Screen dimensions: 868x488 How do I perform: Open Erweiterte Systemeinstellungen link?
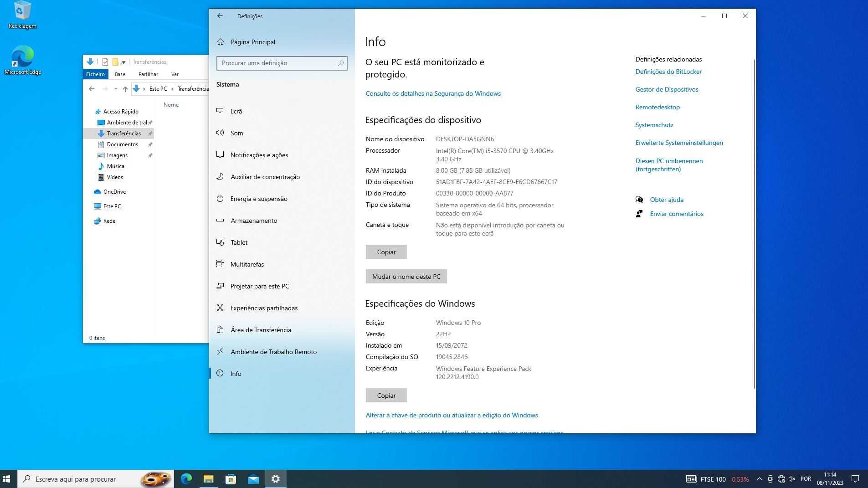point(679,143)
